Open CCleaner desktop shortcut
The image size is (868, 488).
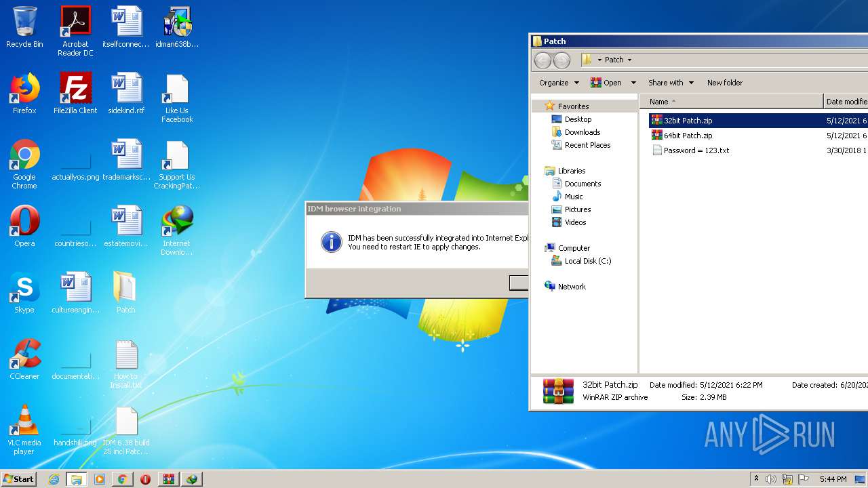[x=24, y=360]
